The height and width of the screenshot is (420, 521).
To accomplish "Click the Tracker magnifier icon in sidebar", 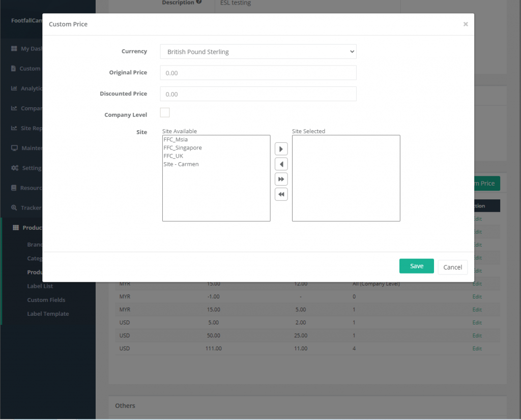I will click(x=14, y=208).
